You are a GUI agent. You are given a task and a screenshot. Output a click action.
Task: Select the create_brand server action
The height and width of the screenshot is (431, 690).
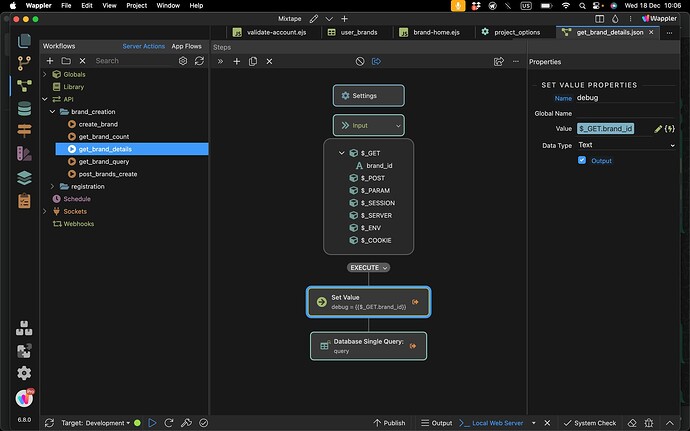pos(98,124)
